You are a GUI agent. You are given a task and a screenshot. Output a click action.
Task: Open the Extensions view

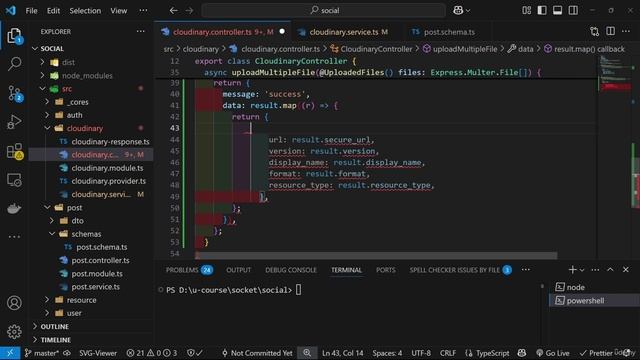point(14,151)
